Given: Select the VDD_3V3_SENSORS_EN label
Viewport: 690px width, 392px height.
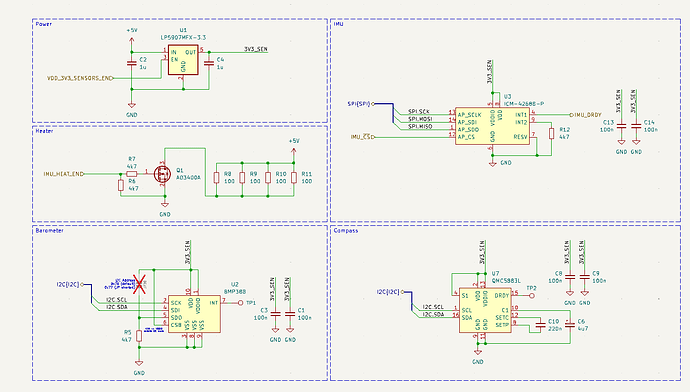Looking at the screenshot, I should 80,78.
